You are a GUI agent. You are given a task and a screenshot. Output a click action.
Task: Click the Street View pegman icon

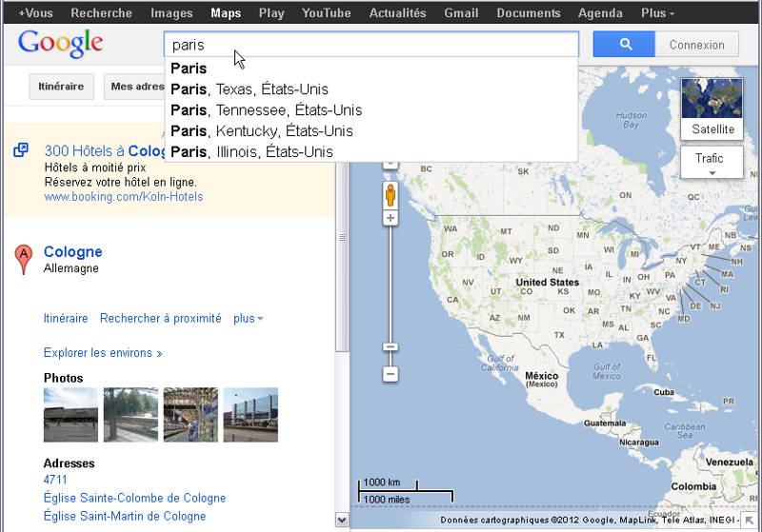point(391,195)
